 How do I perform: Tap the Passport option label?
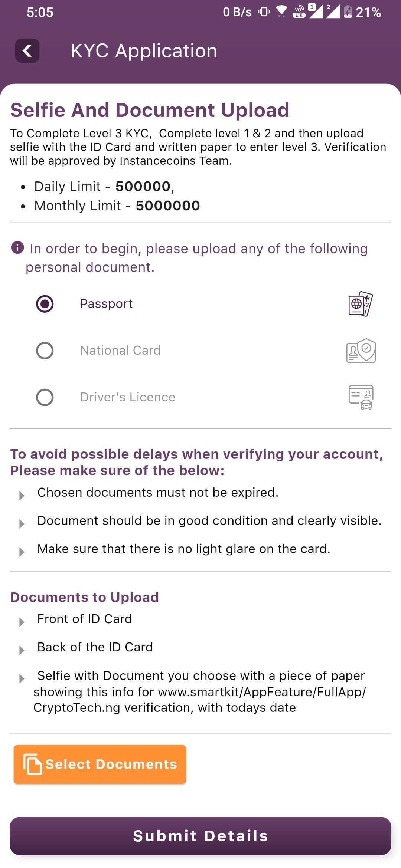coord(106,304)
